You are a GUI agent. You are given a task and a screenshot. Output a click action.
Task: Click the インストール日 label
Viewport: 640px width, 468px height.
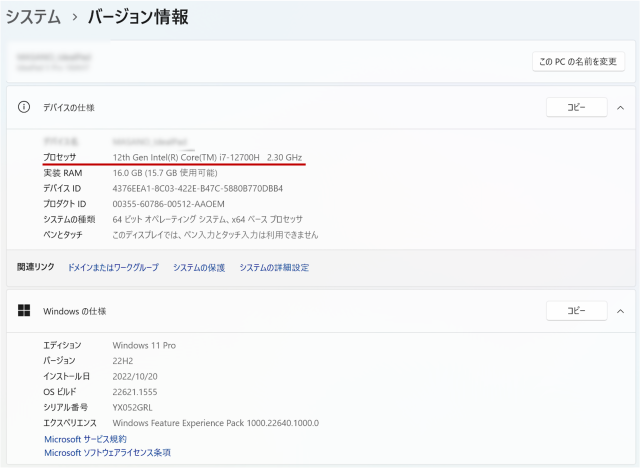click(66, 376)
